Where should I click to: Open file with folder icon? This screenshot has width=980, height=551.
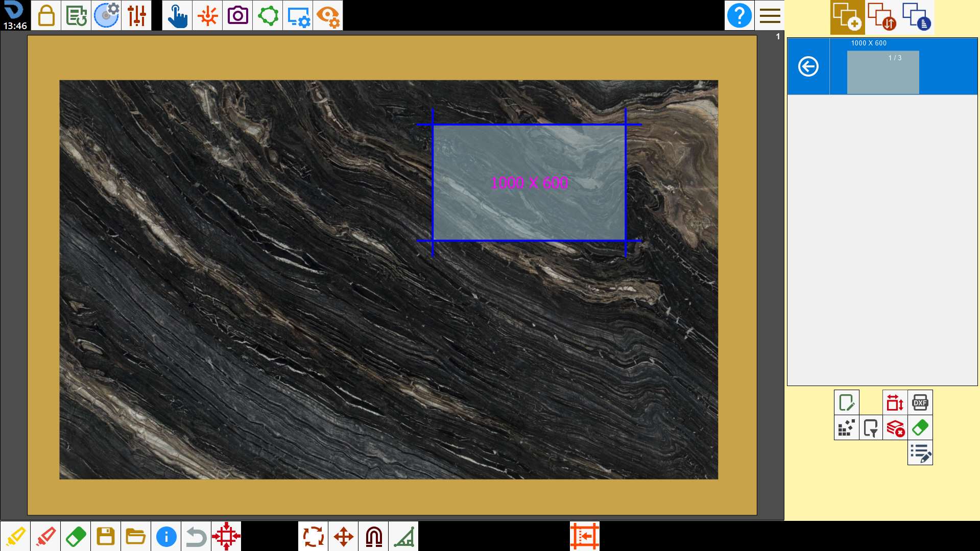(x=136, y=536)
